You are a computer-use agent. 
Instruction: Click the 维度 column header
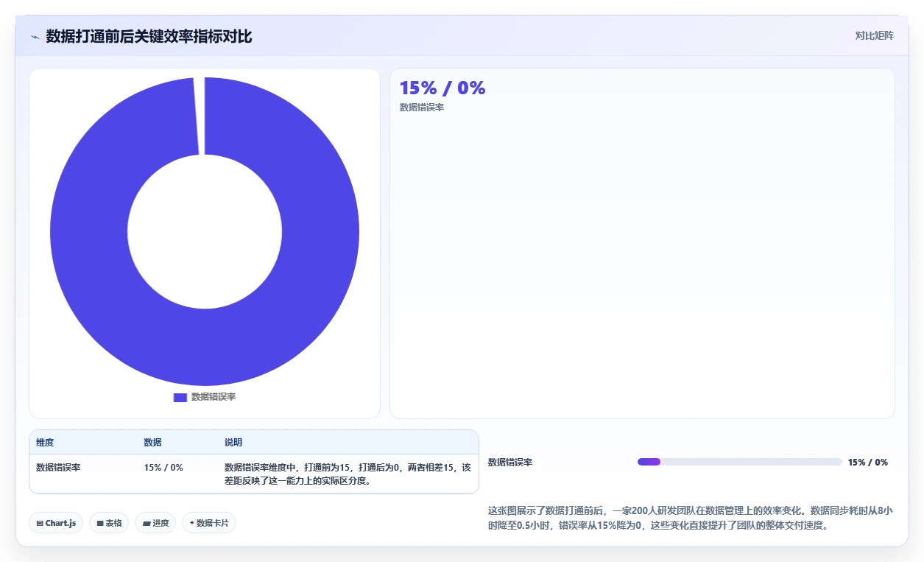tap(45, 443)
